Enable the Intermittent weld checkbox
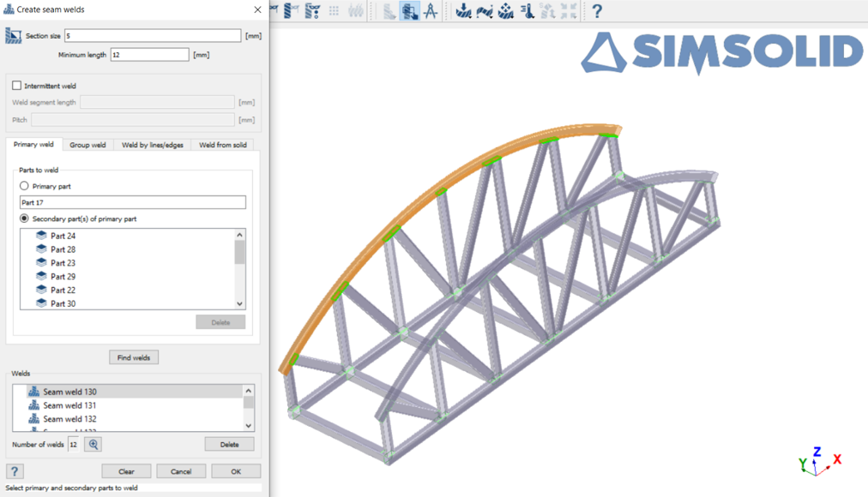Screen dimensions: 868x497 pyautogui.click(x=16, y=86)
